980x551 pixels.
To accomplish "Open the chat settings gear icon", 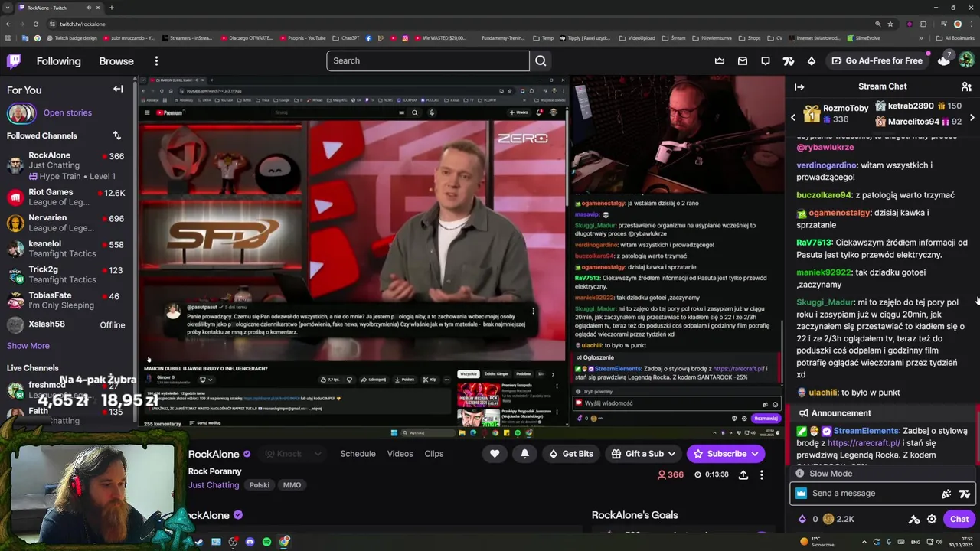I will pos(932,519).
